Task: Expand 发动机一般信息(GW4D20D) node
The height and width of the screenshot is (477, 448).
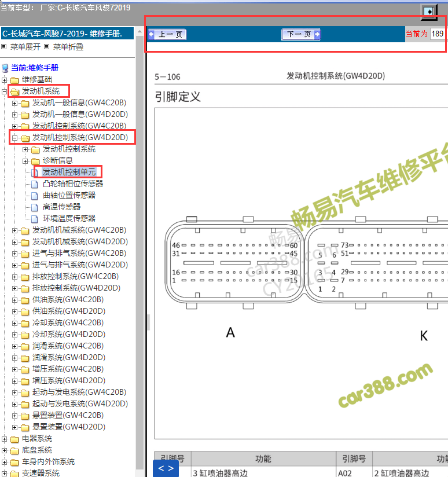Action: point(14,115)
